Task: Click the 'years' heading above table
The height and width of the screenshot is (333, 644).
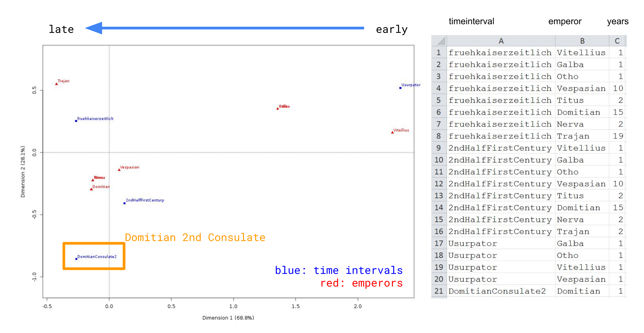Action: tap(618, 22)
